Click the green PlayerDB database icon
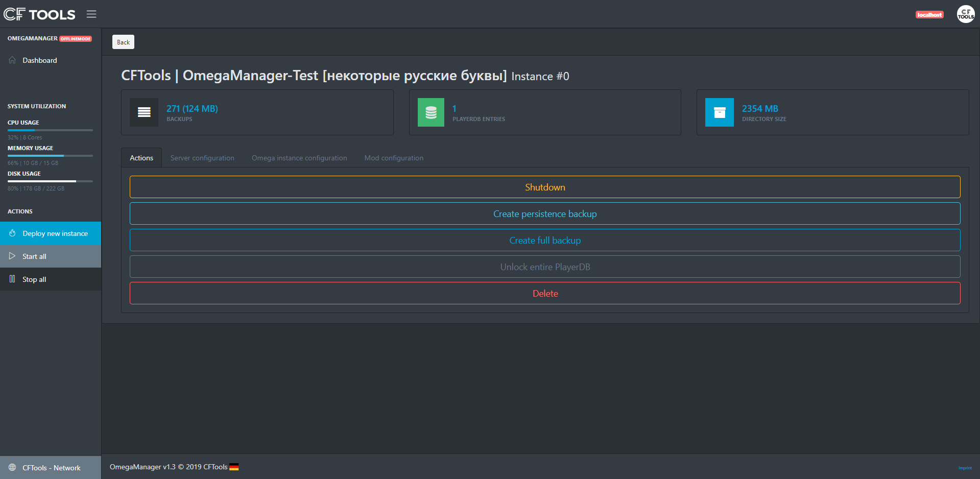 pyautogui.click(x=431, y=112)
